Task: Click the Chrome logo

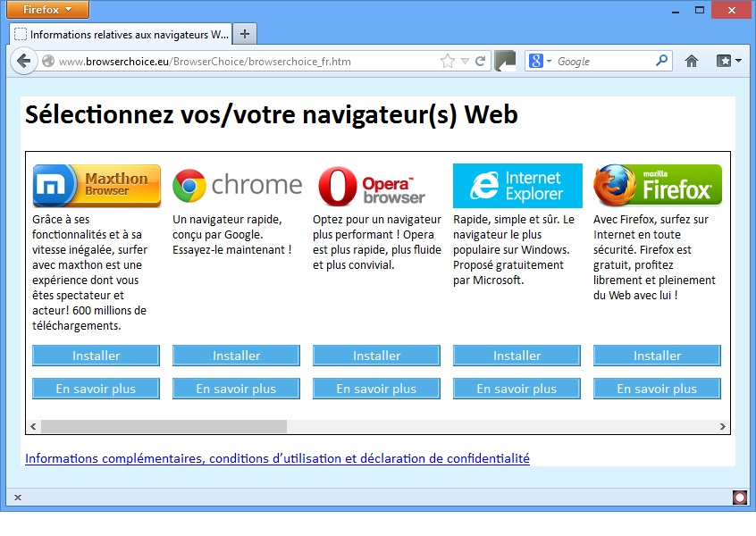Action: [x=237, y=186]
